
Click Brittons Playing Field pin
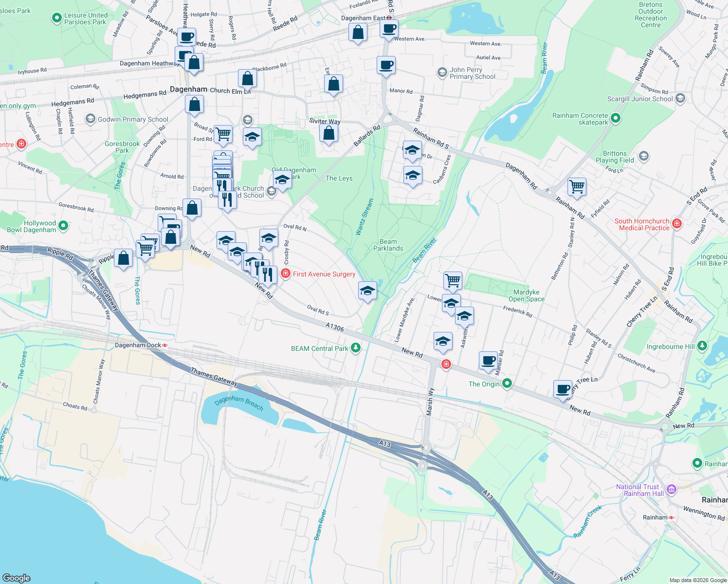point(644,156)
